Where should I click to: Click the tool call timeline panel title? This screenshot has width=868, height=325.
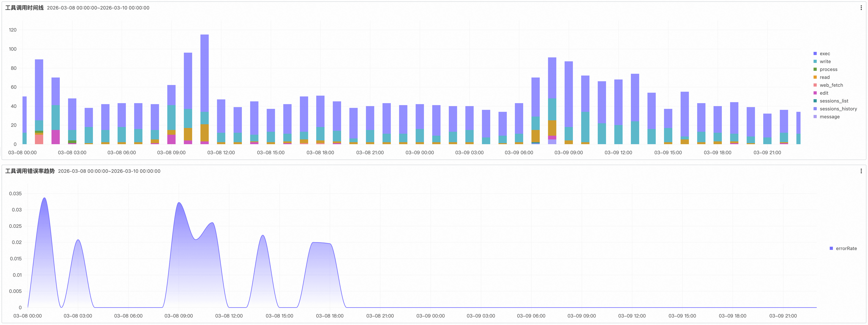[24, 8]
